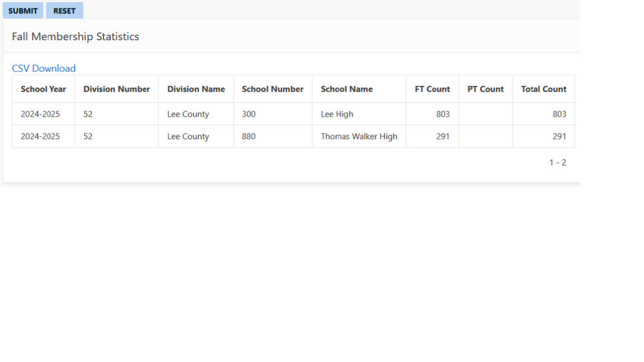Select the PT Count column header
The height and width of the screenshot is (362, 644).
click(x=486, y=89)
